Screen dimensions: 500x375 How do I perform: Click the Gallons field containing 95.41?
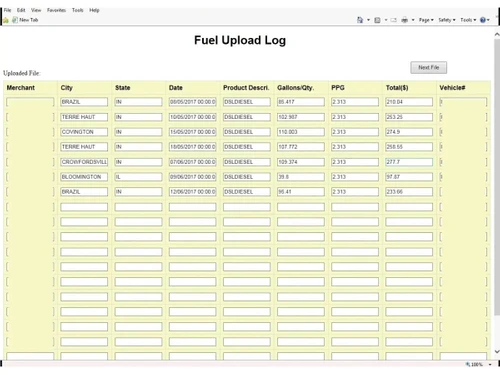coord(301,192)
